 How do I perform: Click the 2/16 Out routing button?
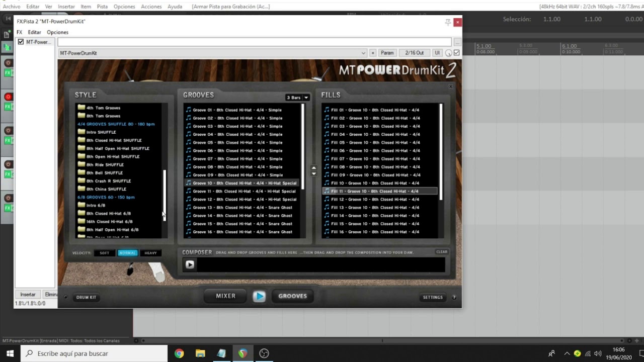point(415,53)
